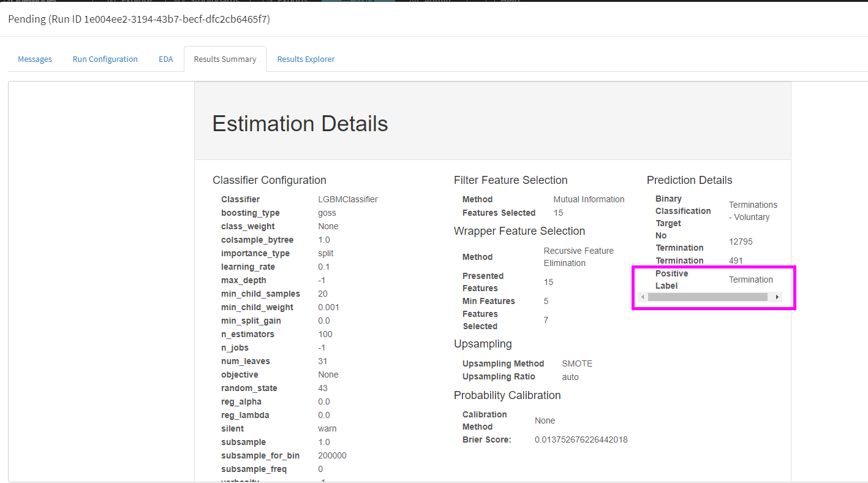Image resolution: width=868 pixels, height=483 pixels.
Task: Click the Mutual Information method value
Action: (x=589, y=199)
